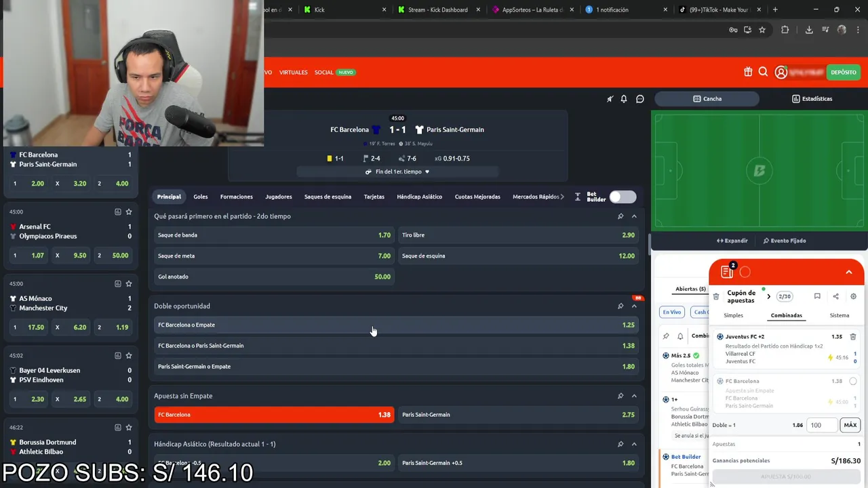Viewport: 868px width, 488px height.
Task: Expand the Fin del 1er. tiempo dropdown
Action: click(397, 171)
